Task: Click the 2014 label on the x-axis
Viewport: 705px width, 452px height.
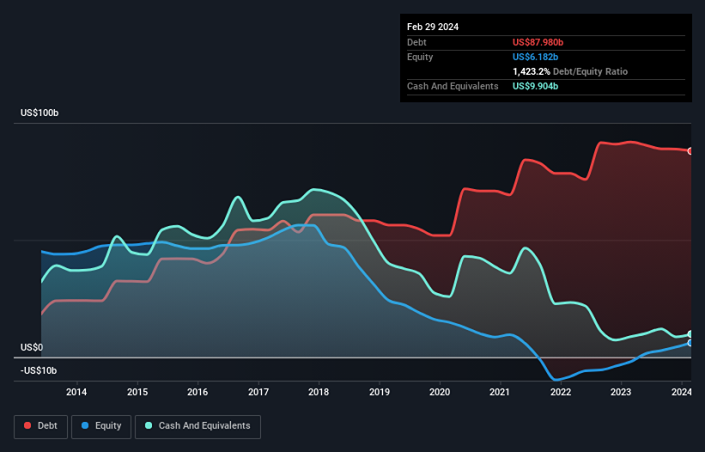Action: click(77, 392)
